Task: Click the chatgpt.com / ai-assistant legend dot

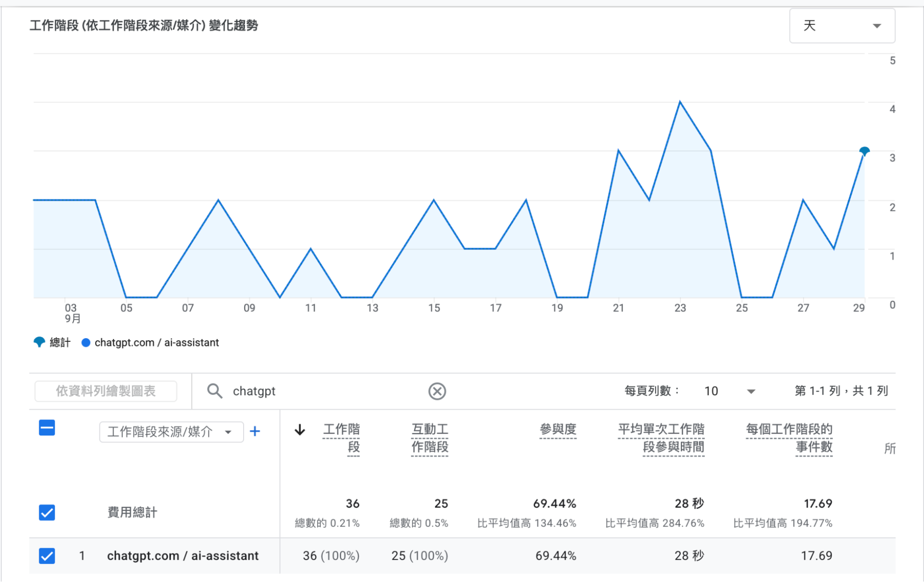Action: (x=86, y=343)
